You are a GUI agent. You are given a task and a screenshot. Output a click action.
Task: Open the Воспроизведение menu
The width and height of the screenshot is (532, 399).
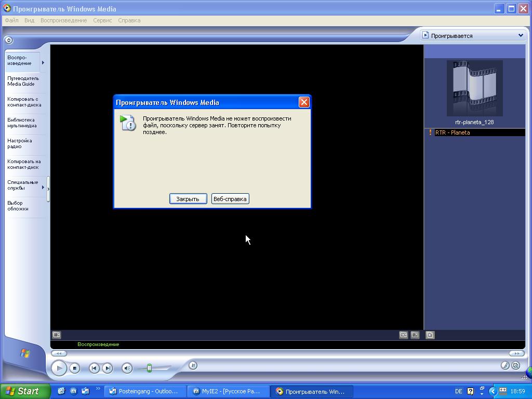pos(64,20)
